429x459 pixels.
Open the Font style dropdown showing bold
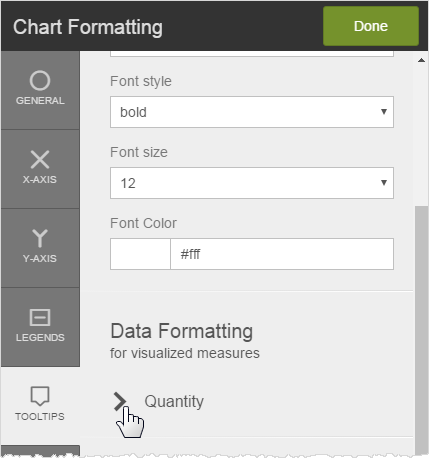point(252,112)
